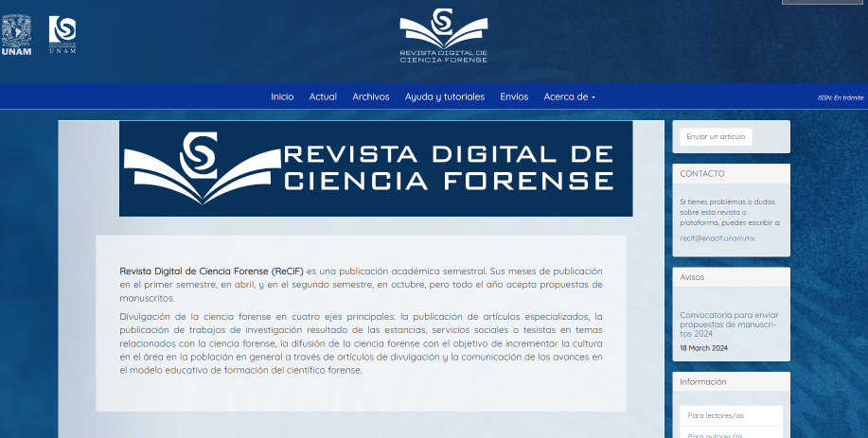Open the UNAM crest logo

16,35
